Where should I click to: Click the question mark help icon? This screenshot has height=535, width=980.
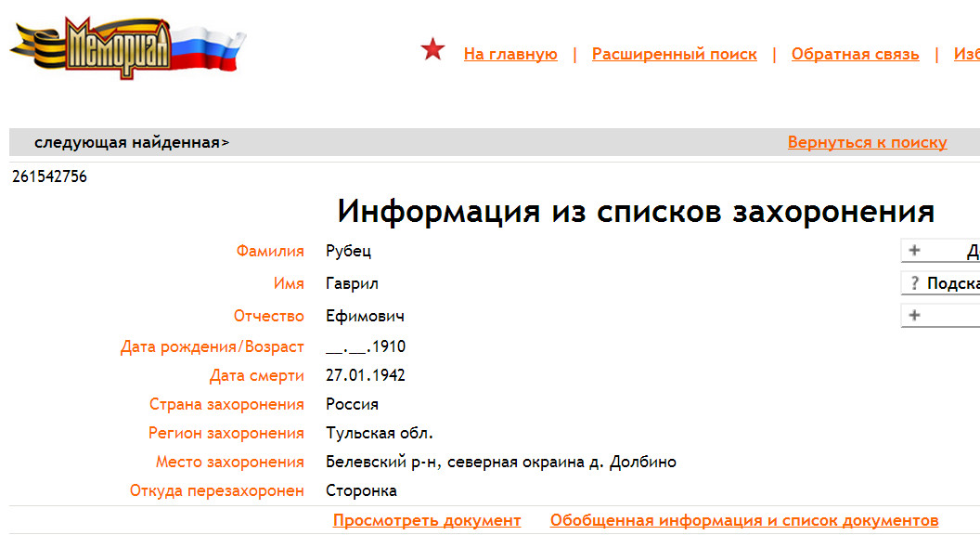pyautogui.click(x=914, y=283)
